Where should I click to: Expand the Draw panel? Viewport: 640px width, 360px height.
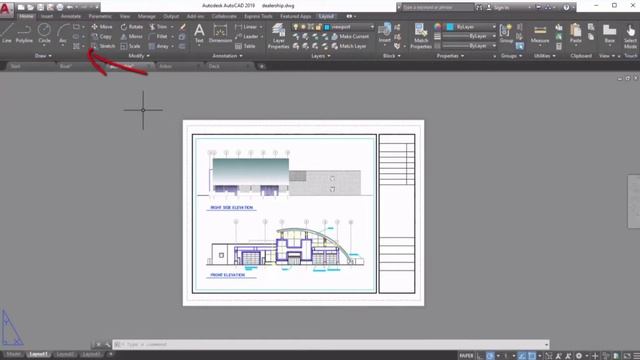point(43,56)
